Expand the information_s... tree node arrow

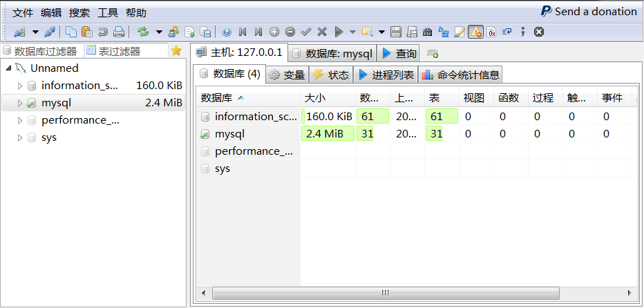pyautogui.click(x=19, y=86)
